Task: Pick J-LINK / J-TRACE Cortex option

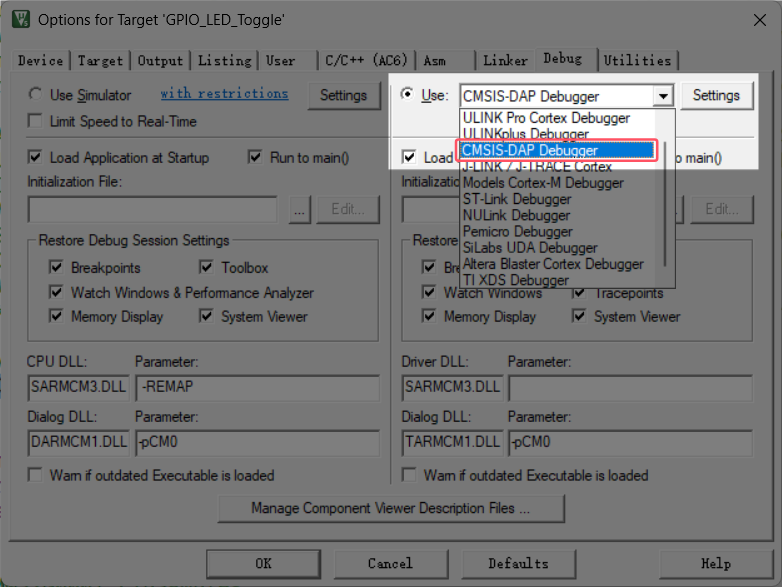Action: click(x=537, y=167)
